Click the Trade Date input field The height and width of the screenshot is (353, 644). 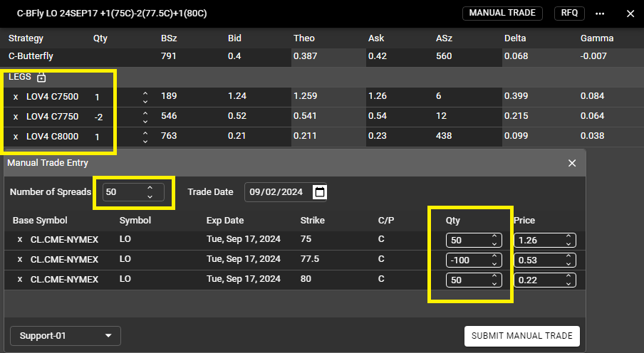(276, 192)
